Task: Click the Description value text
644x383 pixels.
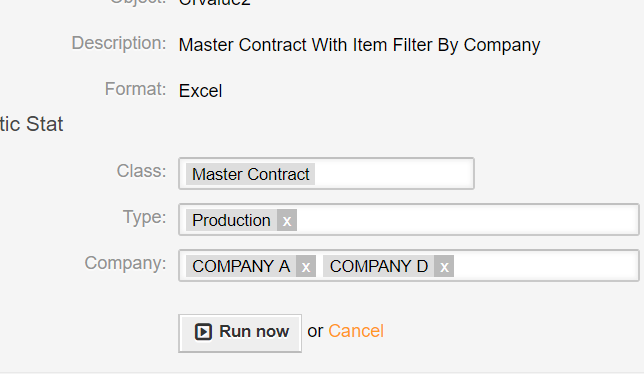Action: click(359, 45)
